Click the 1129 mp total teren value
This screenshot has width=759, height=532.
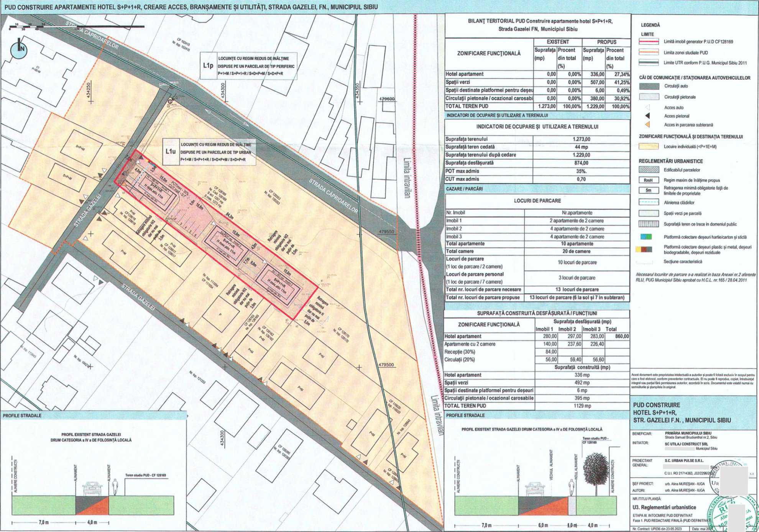[582, 406]
